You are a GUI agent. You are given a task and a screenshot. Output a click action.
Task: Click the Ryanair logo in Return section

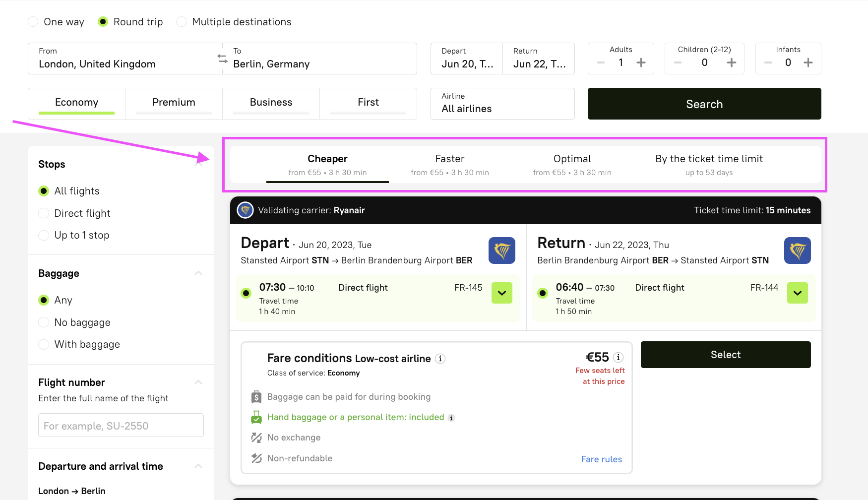[x=797, y=250]
